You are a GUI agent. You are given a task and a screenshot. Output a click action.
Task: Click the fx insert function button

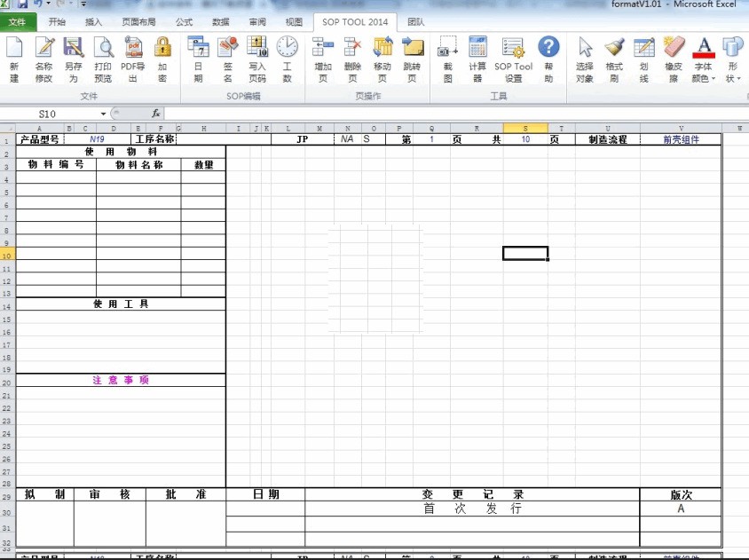tap(155, 114)
